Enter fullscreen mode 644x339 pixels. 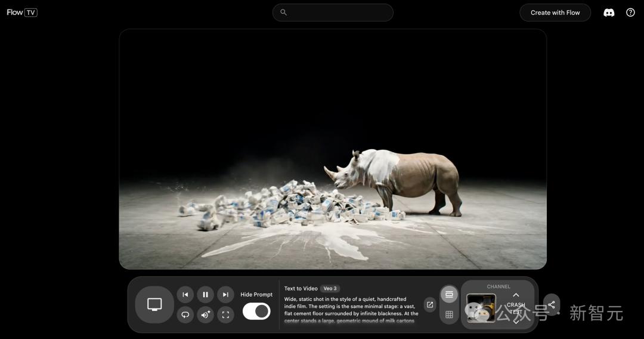click(x=225, y=315)
